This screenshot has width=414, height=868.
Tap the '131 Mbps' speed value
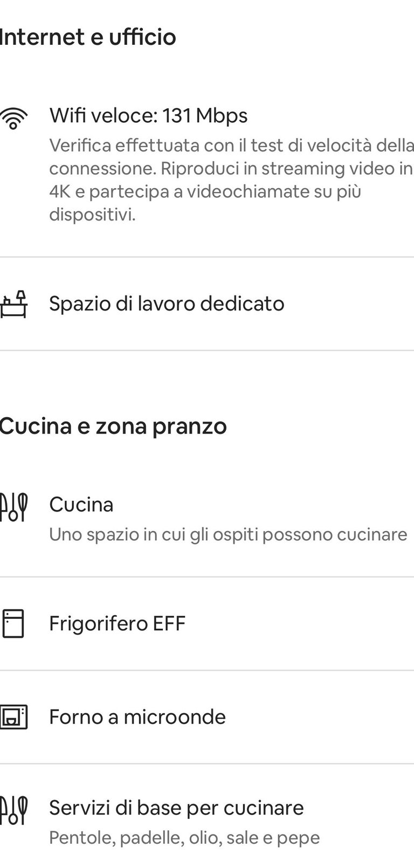pyautogui.click(x=205, y=115)
